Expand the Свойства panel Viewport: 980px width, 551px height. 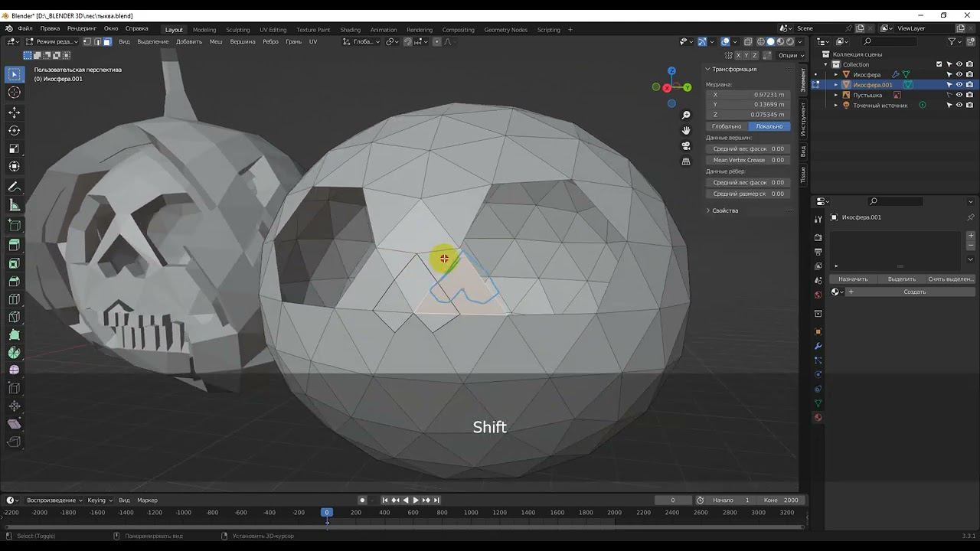point(725,210)
